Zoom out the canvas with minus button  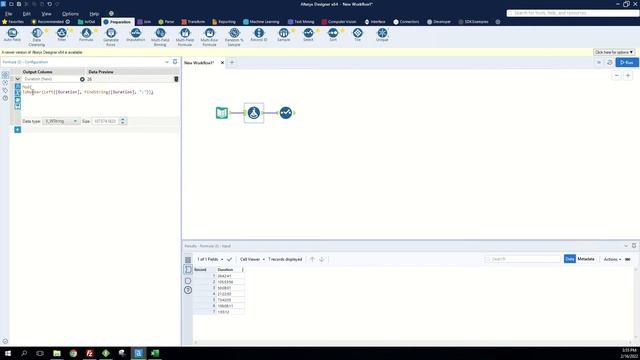pos(616,76)
